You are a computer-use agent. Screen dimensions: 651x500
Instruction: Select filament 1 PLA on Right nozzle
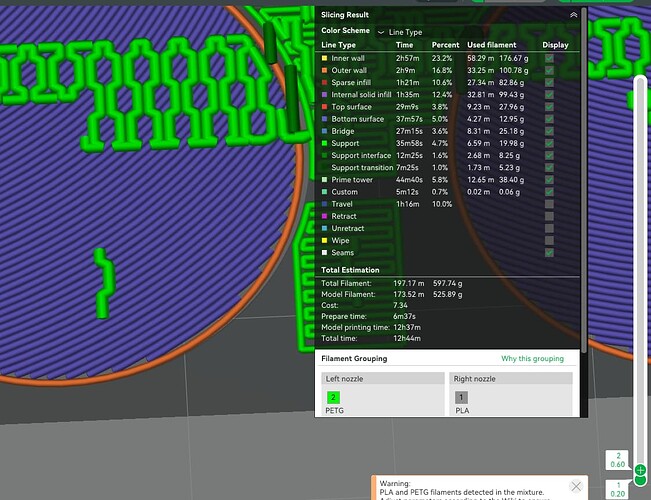click(x=461, y=397)
